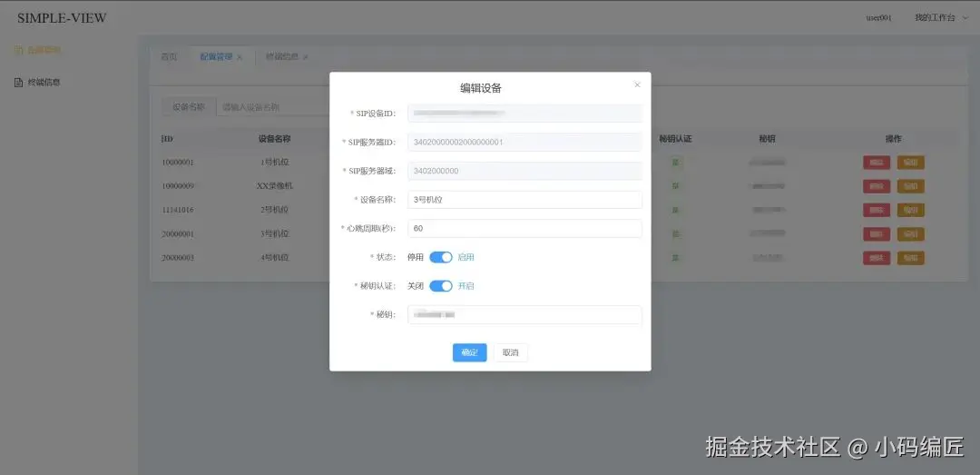This screenshot has width=980, height=475.
Task: Click the user001 account name
Action: point(878,17)
